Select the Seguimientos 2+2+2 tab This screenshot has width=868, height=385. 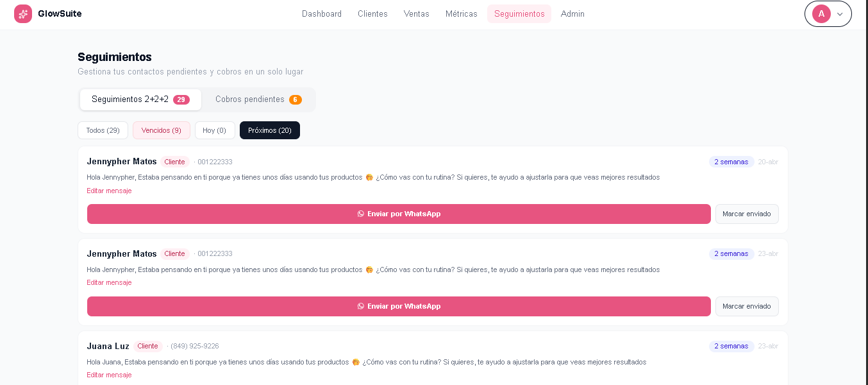coord(140,99)
